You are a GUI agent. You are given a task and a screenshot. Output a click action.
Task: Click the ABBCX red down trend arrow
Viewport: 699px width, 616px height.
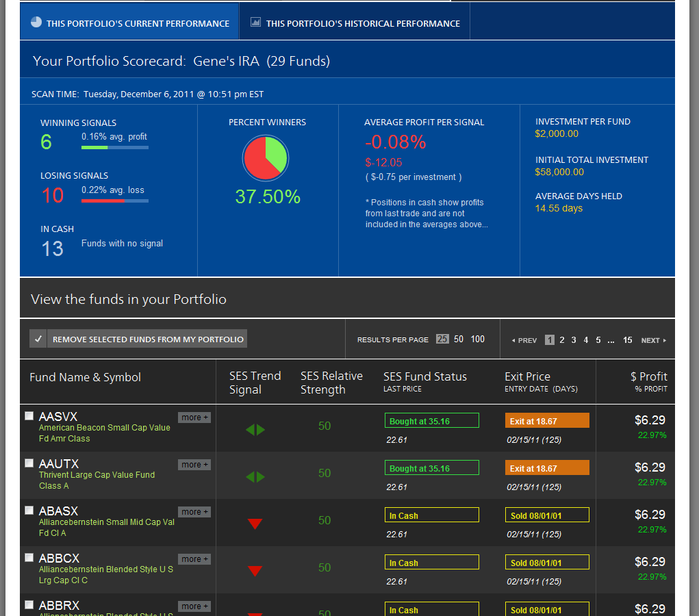(x=255, y=571)
